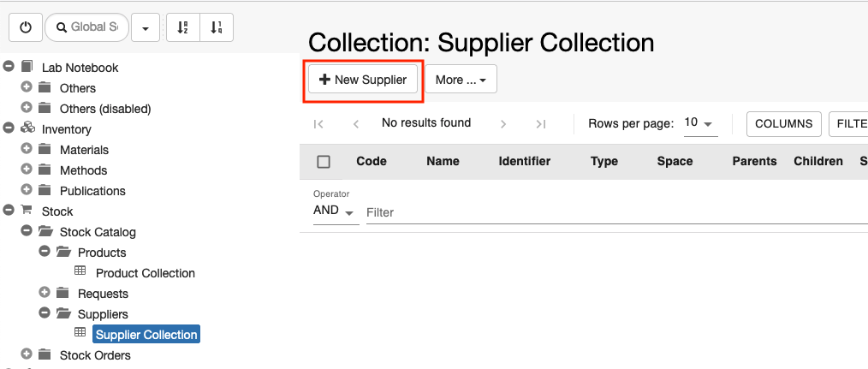Change the AND operator dropdown
The image size is (868, 369).
tap(334, 211)
